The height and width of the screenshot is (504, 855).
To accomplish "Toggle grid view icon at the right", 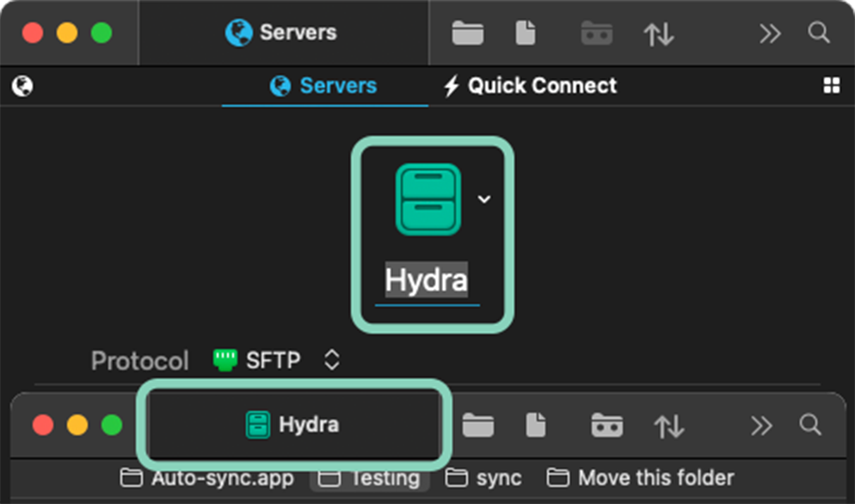I will [x=832, y=86].
